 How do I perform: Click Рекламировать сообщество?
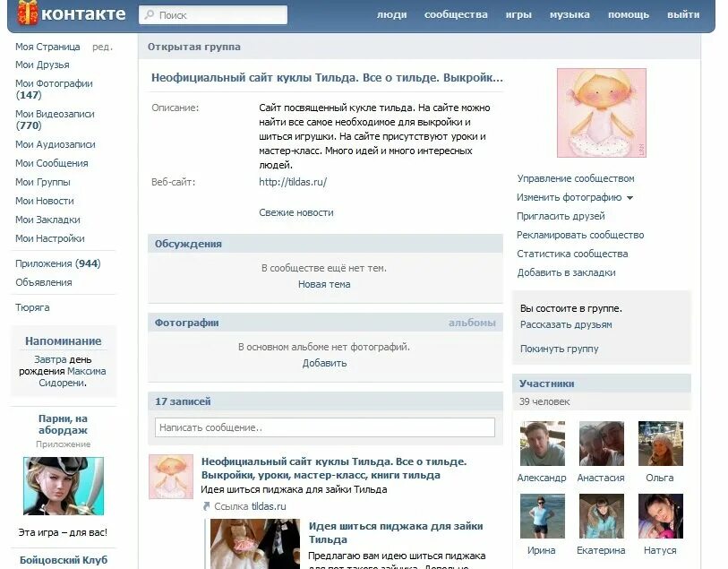580,235
